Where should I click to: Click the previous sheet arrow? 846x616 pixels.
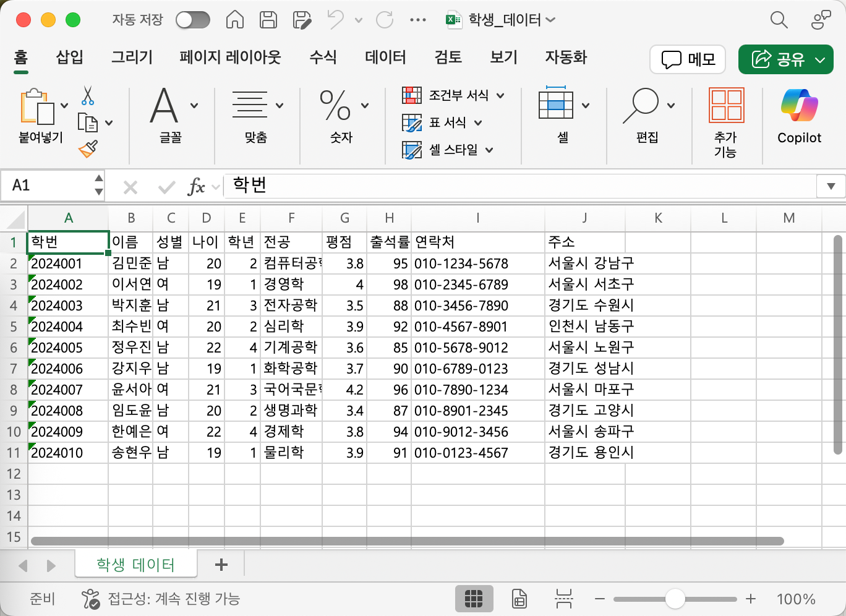coord(23,565)
